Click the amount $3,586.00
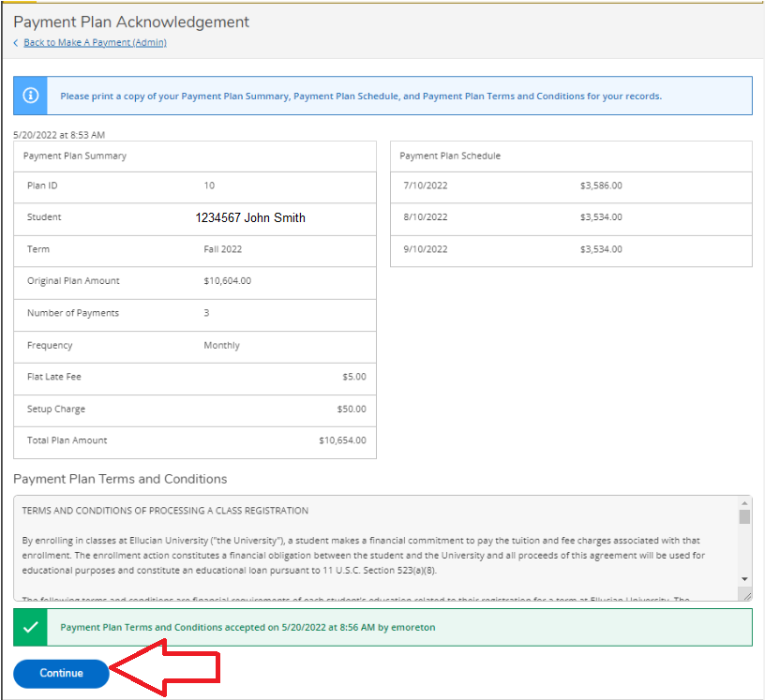This screenshot has height=700, width=765. (x=601, y=186)
